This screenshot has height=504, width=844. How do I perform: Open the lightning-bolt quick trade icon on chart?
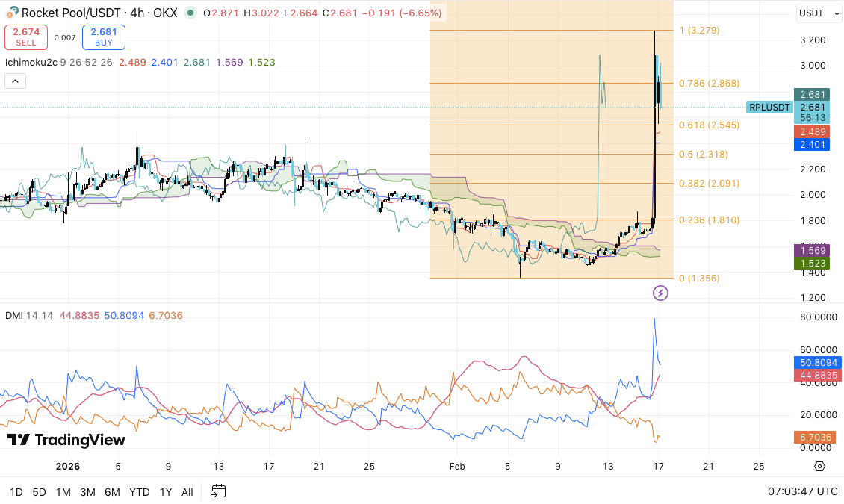660,294
